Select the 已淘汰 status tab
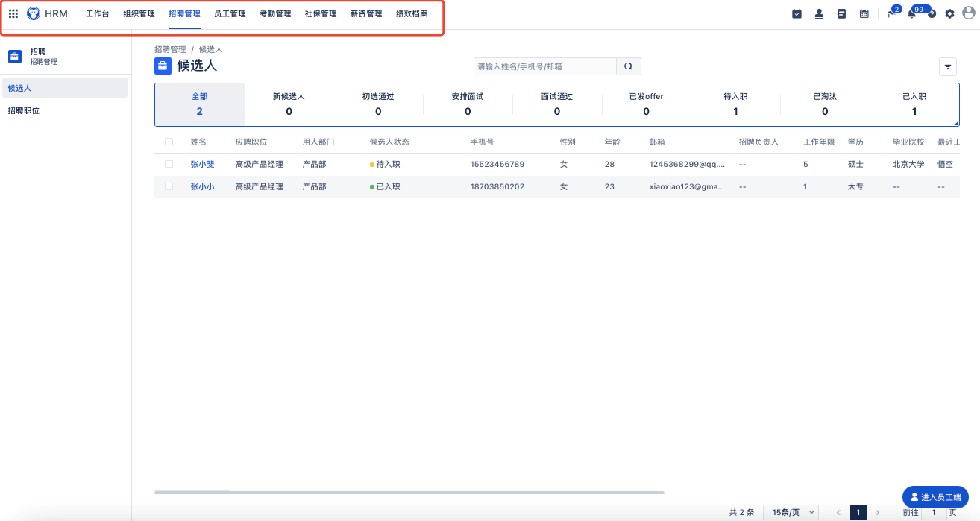This screenshot has width=980, height=521. click(825, 104)
